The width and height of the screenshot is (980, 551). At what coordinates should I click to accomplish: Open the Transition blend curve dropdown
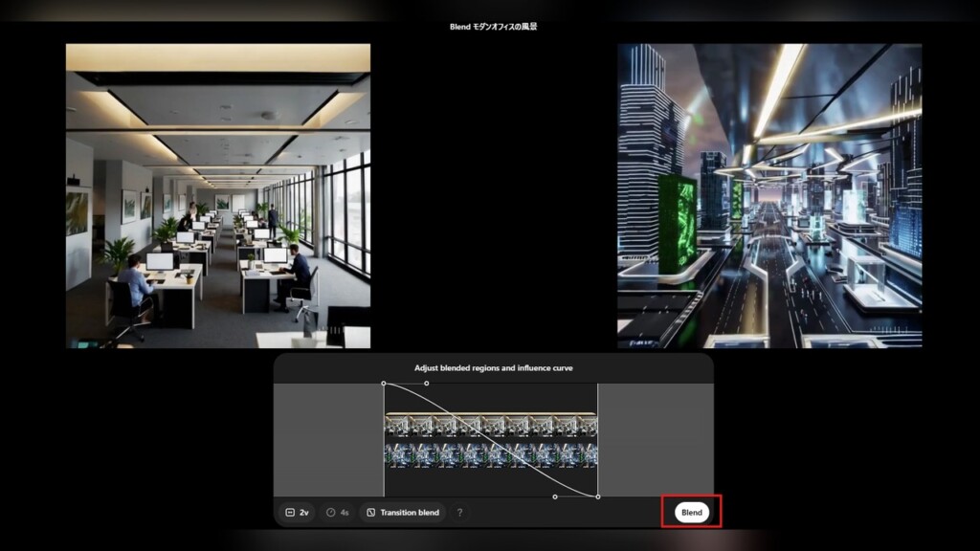point(403,513)
